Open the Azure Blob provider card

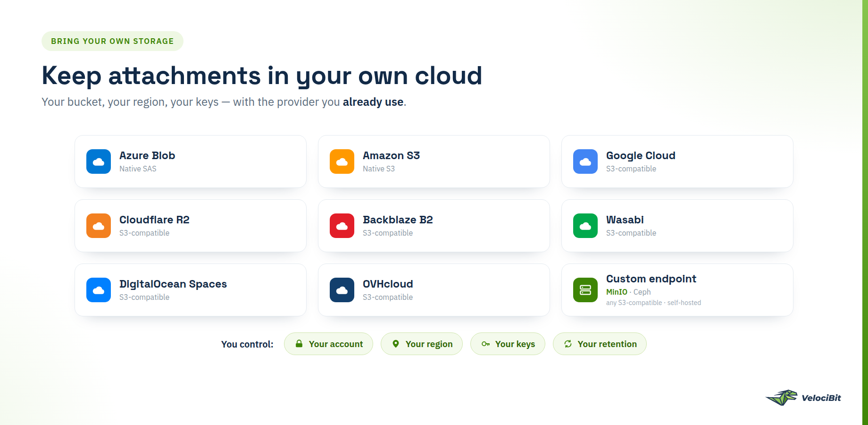(191, 161)
